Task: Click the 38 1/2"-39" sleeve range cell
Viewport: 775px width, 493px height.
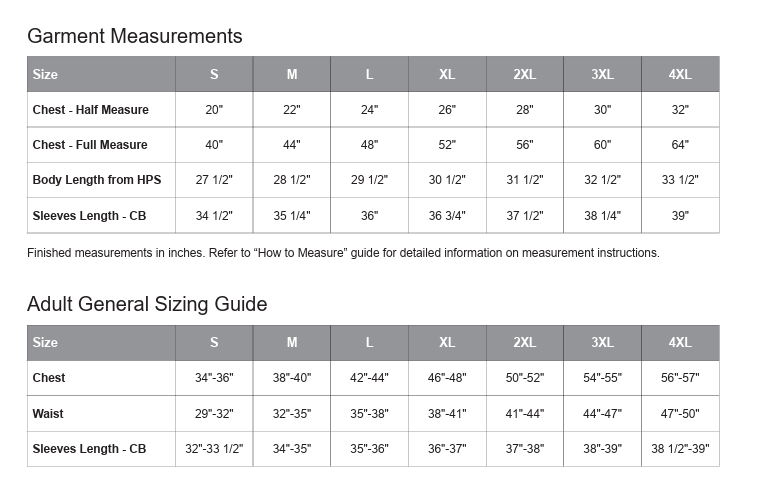Action: pyautogui.click(x=680, y=449)
